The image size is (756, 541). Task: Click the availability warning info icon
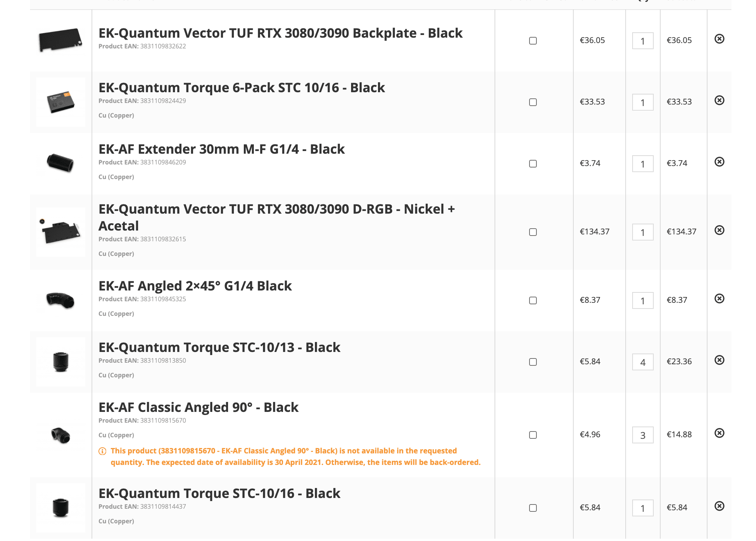pyautogui.click(x=102, y=451)
